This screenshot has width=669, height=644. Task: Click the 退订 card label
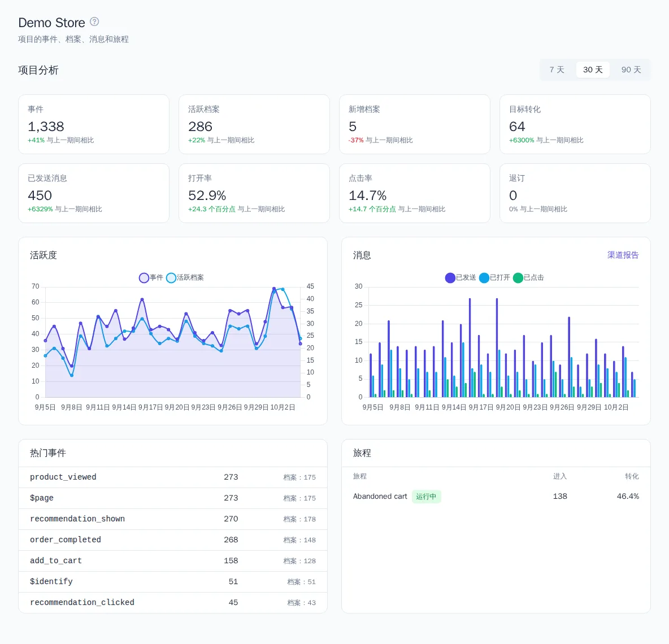pyautogui.click(x=516, y=179)
